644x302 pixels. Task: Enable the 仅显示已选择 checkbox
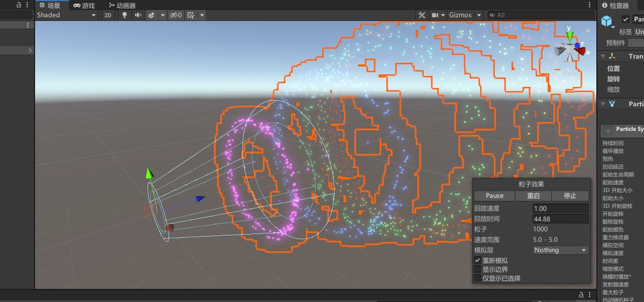477,278
